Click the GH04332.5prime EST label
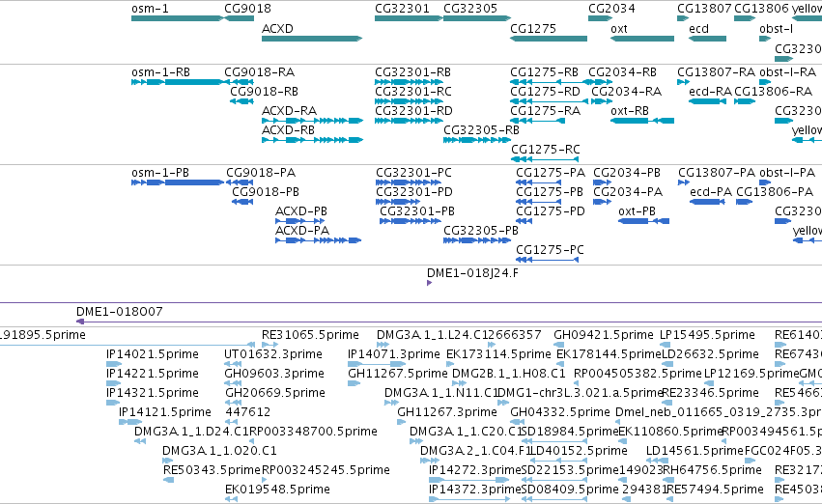The width and height of the screenshot is (822, 504). [560, 412]
